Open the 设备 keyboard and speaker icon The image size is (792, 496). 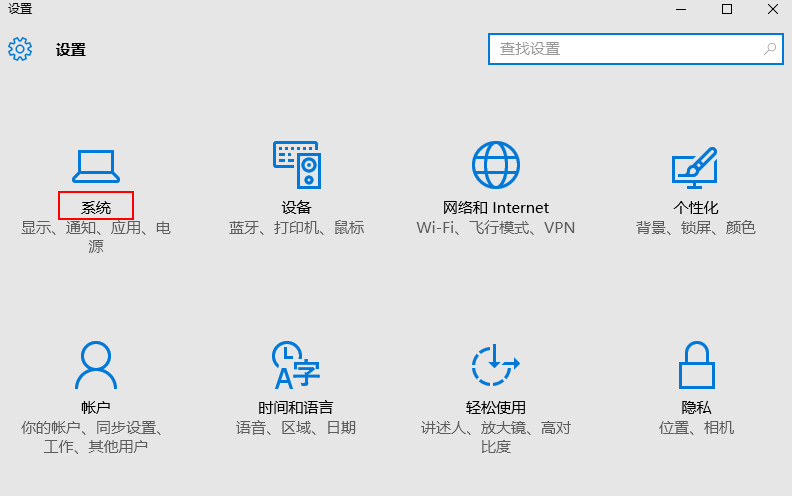pyautogui.click(x=297, y=165)
